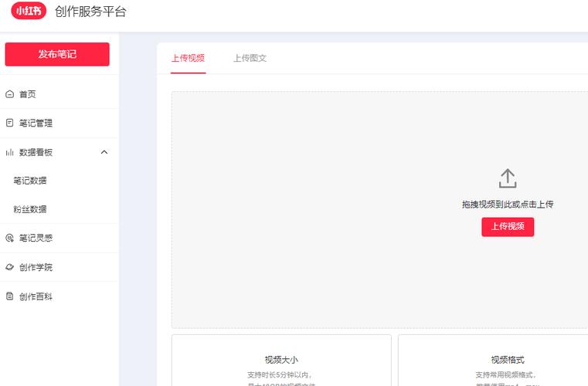Screen dimensions: 588x386
Task: Click the 笔记灵感 sidebar icon
Action: point(9,239)
